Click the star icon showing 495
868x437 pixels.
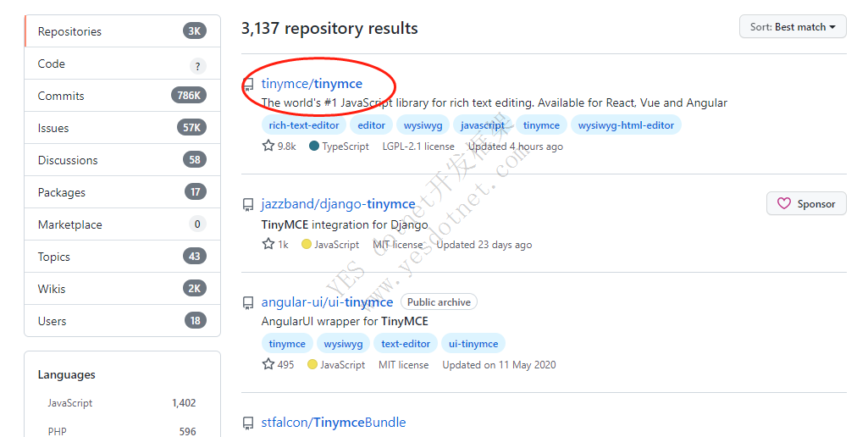tap(268, 364)
